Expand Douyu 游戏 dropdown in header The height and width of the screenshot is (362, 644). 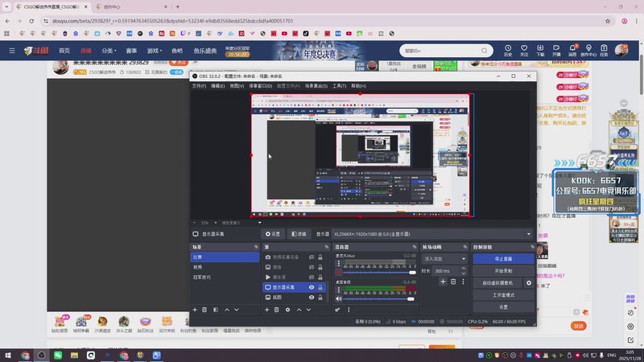155,51
